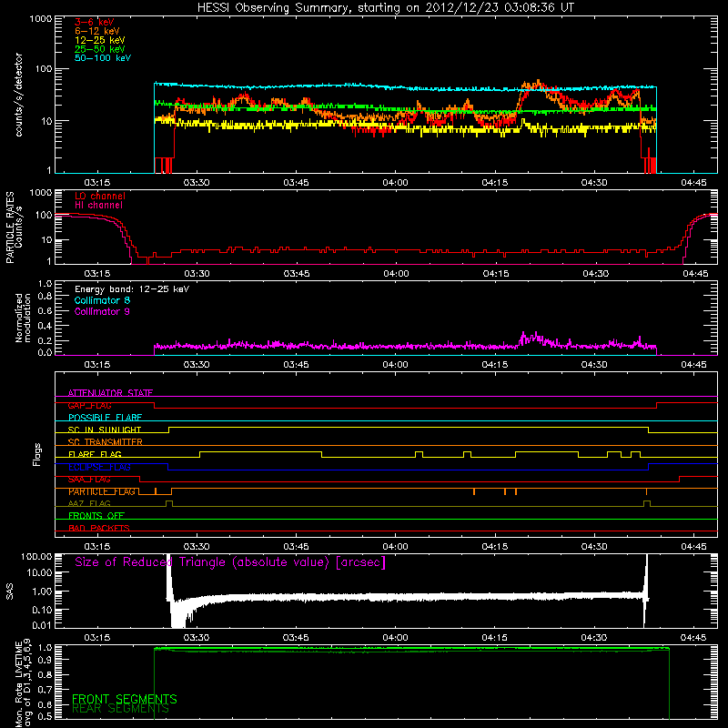Click the 03:15 tick label under the counts plot
Image resolution: width=728 pixels, height=728 pixels.
[97, 183]
